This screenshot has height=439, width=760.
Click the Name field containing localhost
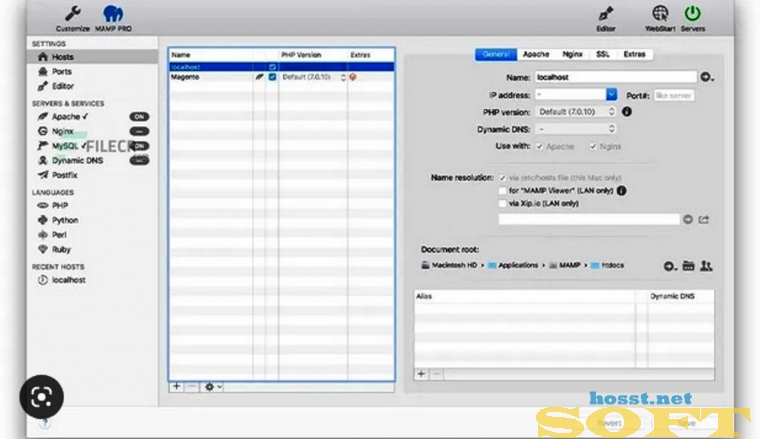pos(616,77)
